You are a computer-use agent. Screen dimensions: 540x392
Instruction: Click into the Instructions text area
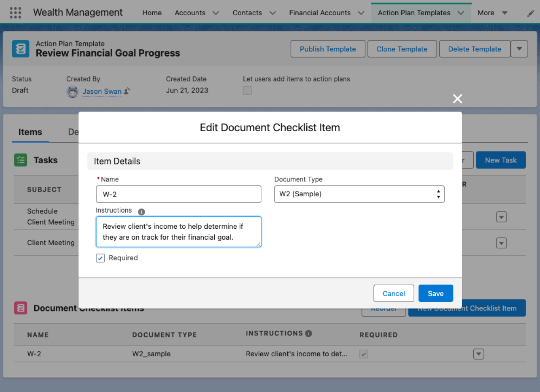click(x=178, y=232)
